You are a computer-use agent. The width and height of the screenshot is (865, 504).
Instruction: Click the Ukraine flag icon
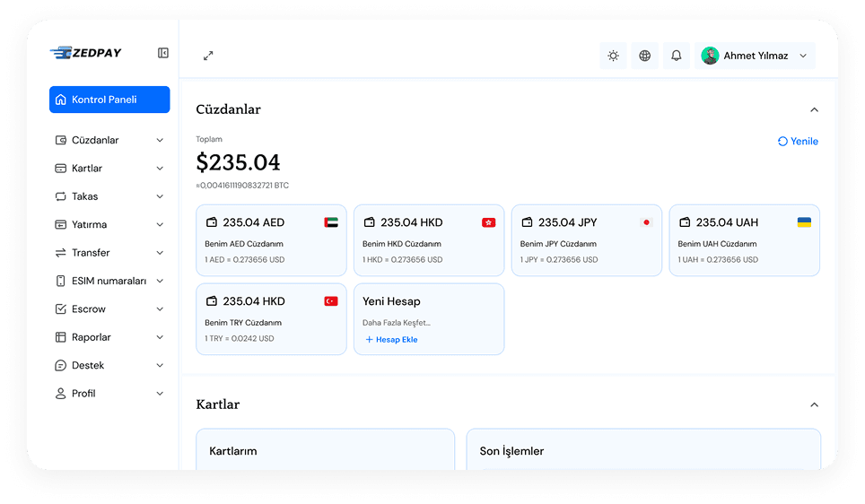pos(804,222)
